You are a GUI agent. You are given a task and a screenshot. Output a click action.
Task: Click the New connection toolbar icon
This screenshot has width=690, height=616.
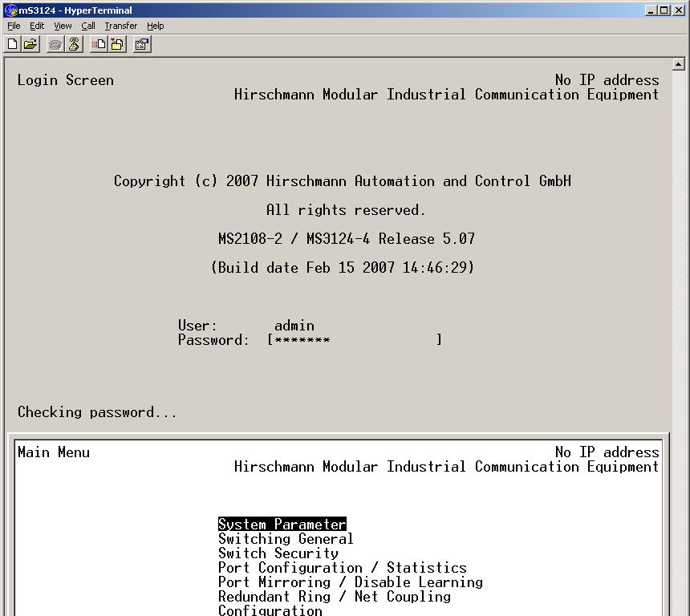click(12, 45)
